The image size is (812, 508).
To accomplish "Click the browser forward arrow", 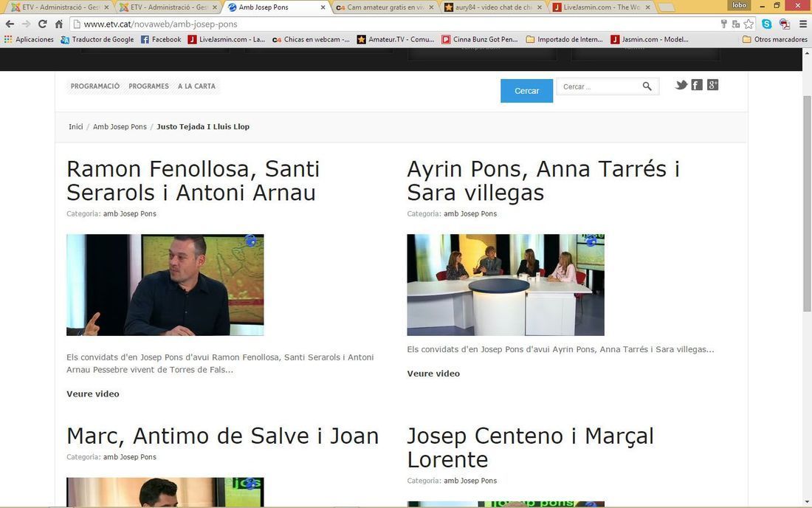I will click(26, 24).
